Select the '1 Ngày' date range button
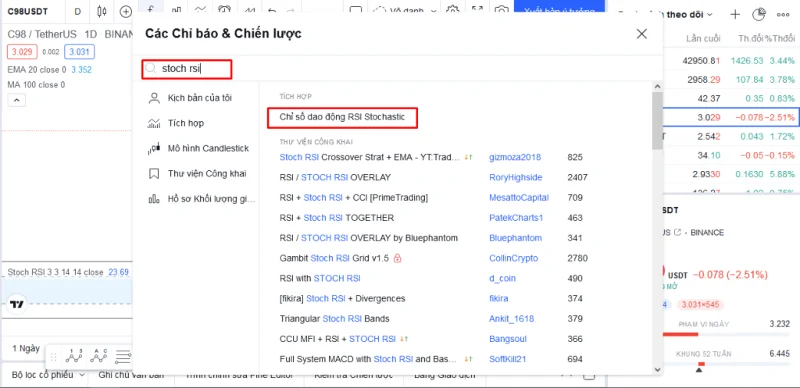The image size is (800, 388). [26, 348]
